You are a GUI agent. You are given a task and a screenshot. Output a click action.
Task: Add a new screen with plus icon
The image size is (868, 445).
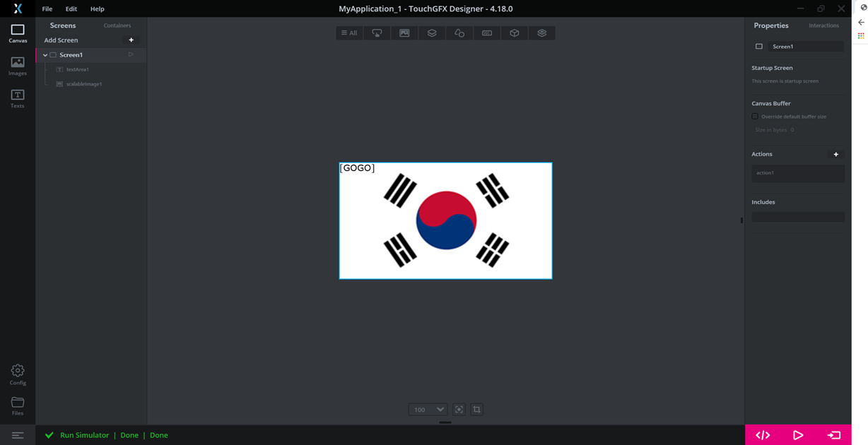click(x=131, y=40)
